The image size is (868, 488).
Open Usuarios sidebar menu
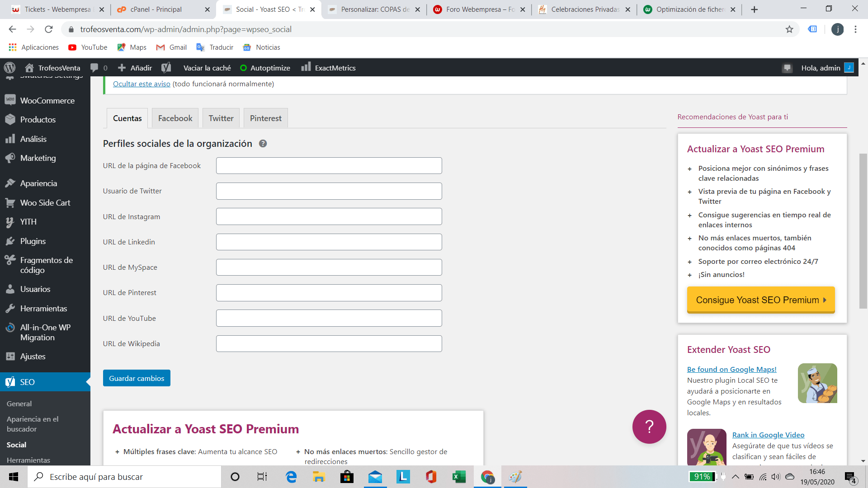45,289
